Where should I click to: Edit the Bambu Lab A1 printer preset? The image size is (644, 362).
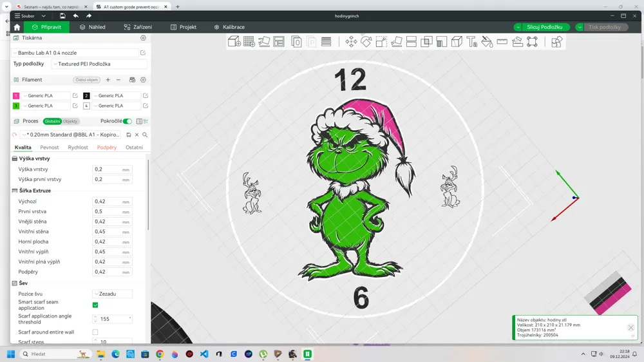tap(143, 53)
